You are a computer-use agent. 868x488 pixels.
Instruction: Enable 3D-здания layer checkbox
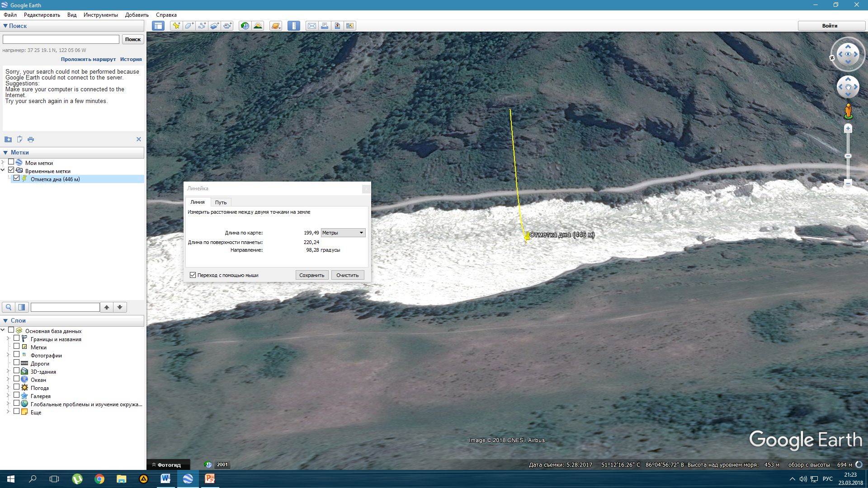(x=17, y=371)
